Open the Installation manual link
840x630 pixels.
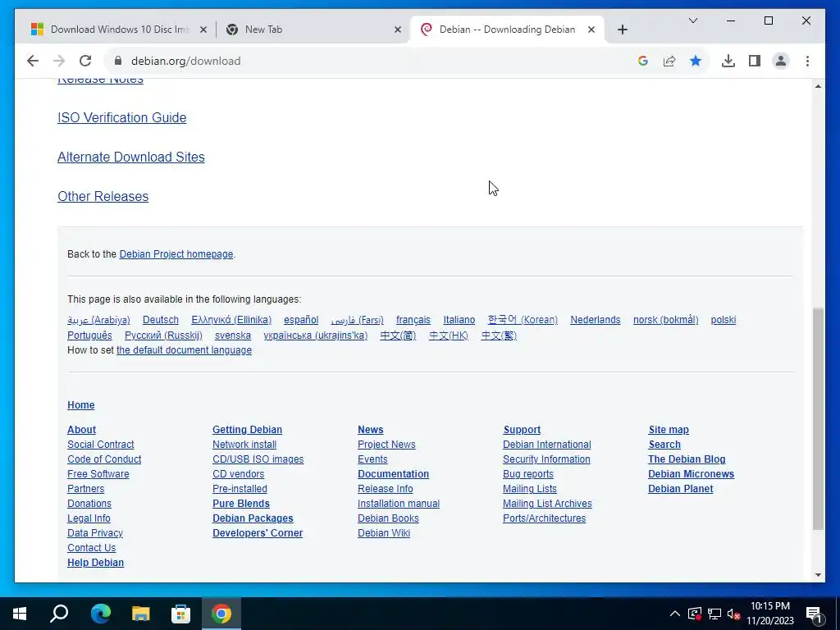coord(399,504)
